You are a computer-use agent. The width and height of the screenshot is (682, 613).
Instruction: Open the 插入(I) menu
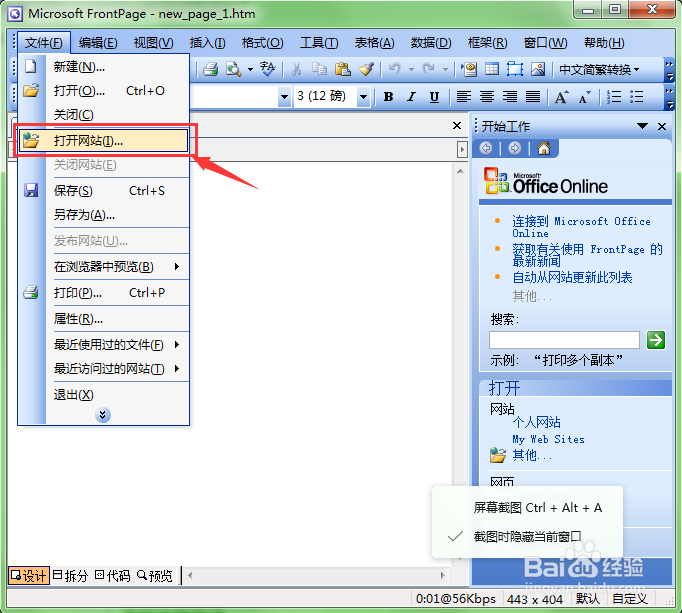click(x=207, y=43)
